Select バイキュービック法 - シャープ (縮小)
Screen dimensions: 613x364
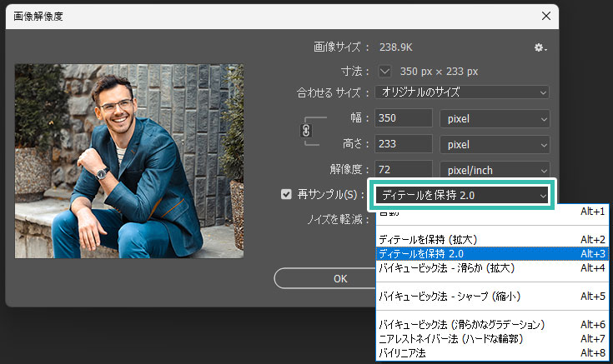click(492, 296)
